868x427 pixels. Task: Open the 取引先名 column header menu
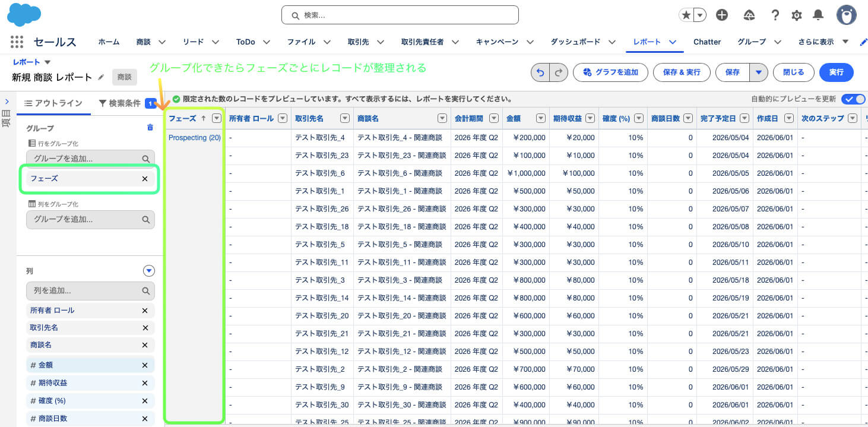tap(344, 118)
